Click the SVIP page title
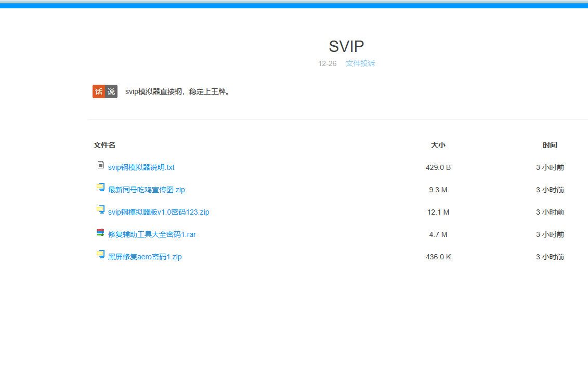This screenshot has width=588, height=370. (346, 46)
